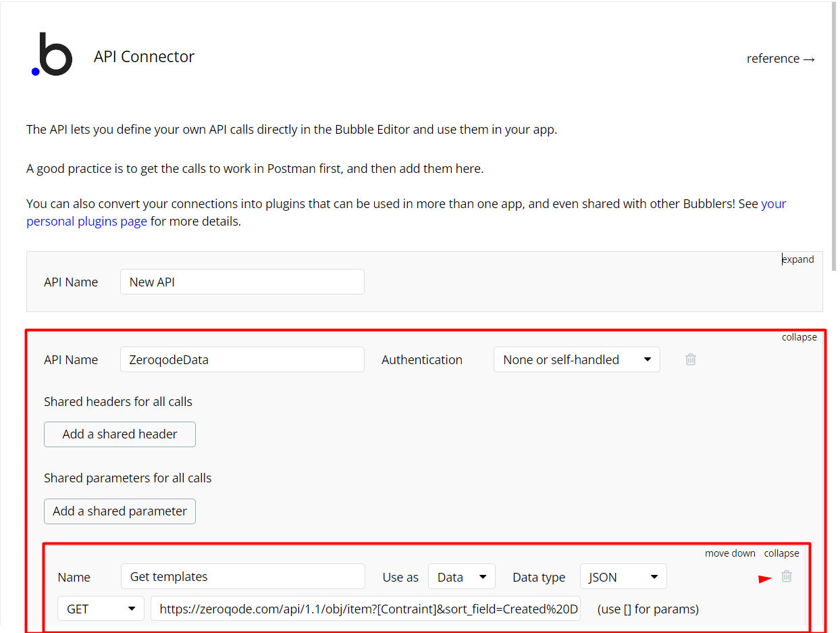Click the 'Shared headers for all calls' label
The image size is (840, 633).
pos(118,401)
